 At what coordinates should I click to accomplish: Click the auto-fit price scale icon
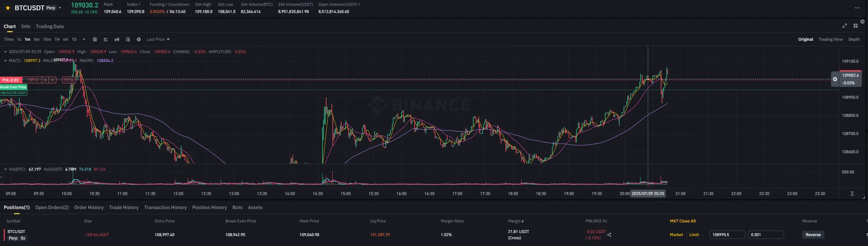[852, 194]
